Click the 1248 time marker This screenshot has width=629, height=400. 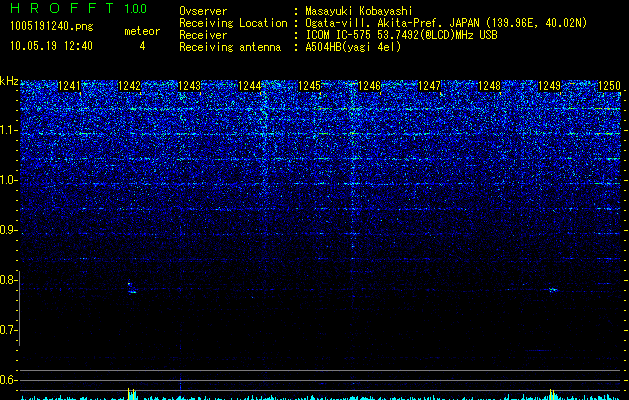tap(489, 86)
